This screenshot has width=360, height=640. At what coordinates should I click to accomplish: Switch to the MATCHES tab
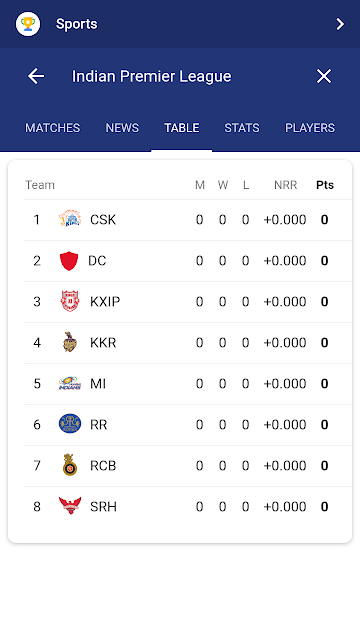tap(53, 128)
